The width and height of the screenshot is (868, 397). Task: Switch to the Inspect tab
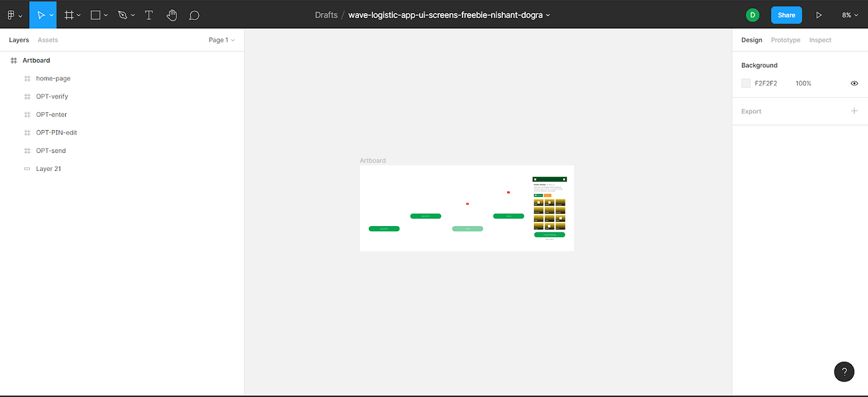coord(820,40)
